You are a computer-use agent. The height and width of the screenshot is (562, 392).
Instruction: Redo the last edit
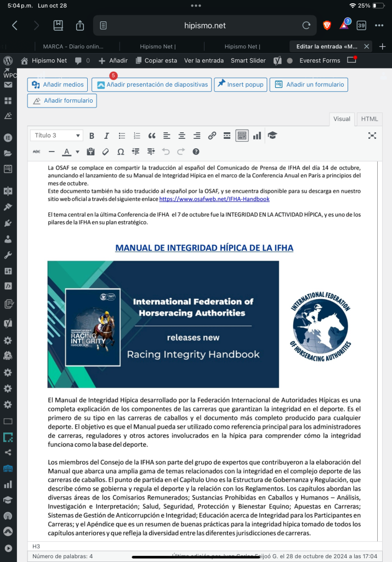point(181,152)
